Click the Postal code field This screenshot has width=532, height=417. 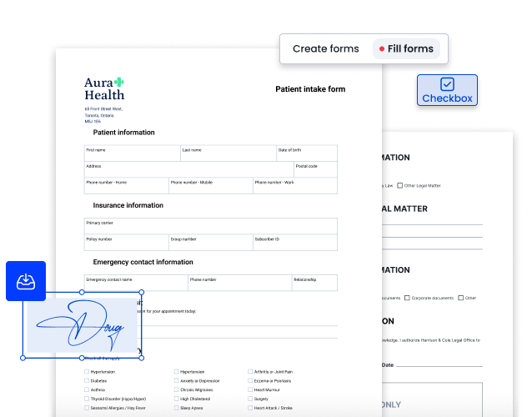(x=315, y=169)
